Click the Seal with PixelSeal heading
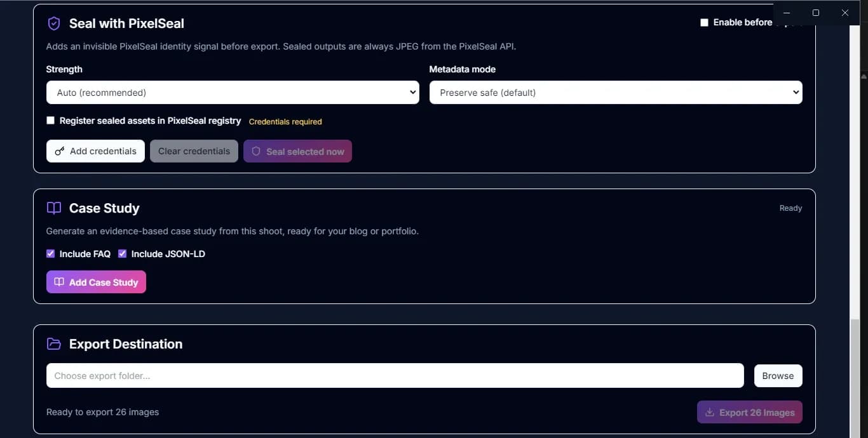The image size is (868, 438). [x=126, y=23]
